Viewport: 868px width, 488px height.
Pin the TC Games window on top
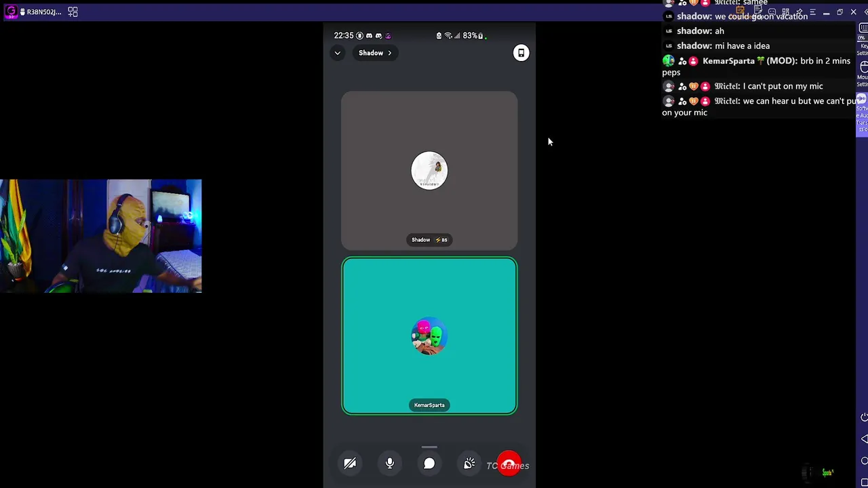tap(799, 12)
